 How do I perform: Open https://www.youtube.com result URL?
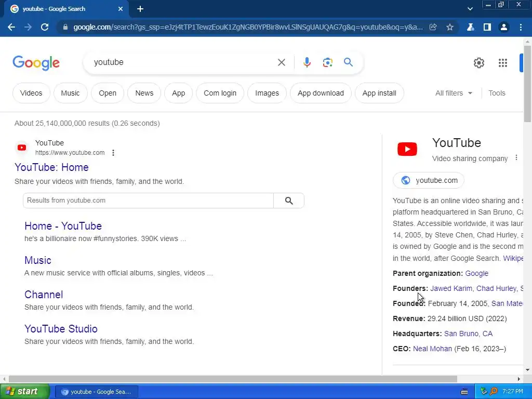pyautogui.click(x=70, y=153)
